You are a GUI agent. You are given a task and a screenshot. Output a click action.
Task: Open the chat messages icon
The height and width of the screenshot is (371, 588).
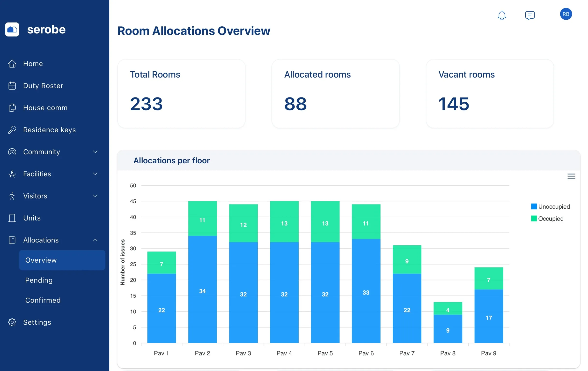pos(530,15)
